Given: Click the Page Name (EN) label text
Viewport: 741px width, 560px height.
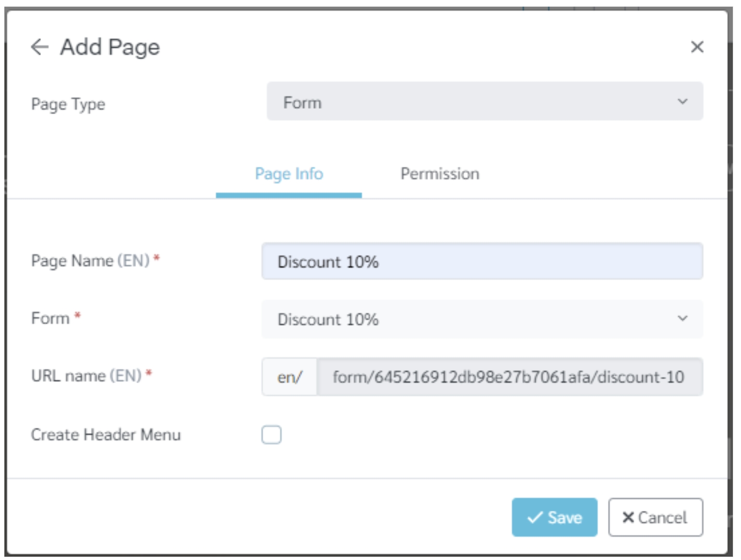Looking at the screenshot, I should pos(90,261).
